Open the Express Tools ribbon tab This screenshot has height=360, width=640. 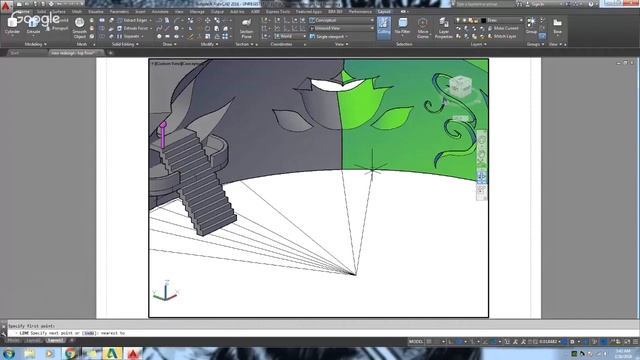pos(278,12)
